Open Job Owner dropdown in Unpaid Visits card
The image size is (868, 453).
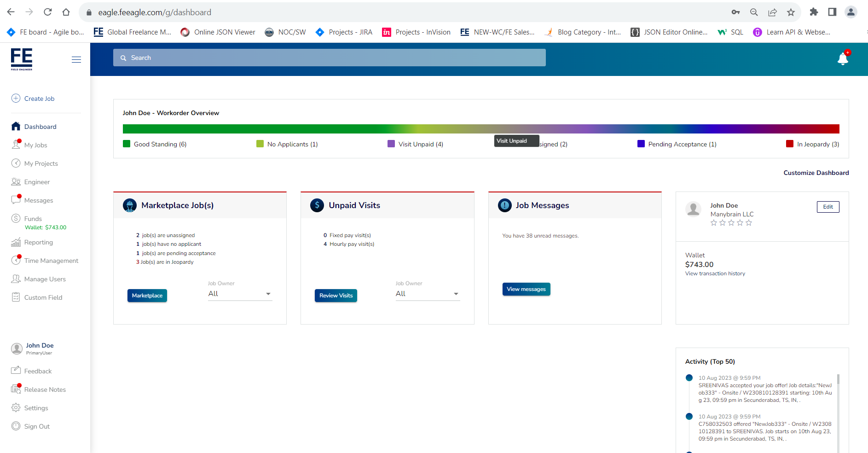click(428, 294)
